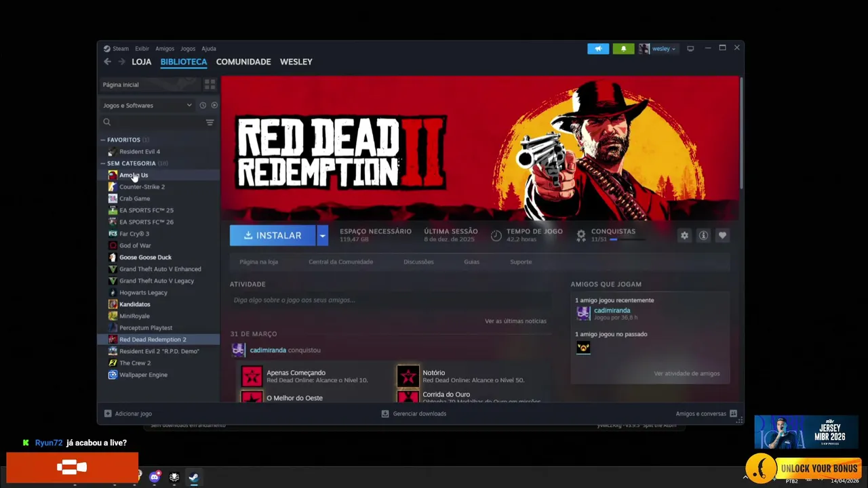Open the Suporte link

(x=521, y=262)
